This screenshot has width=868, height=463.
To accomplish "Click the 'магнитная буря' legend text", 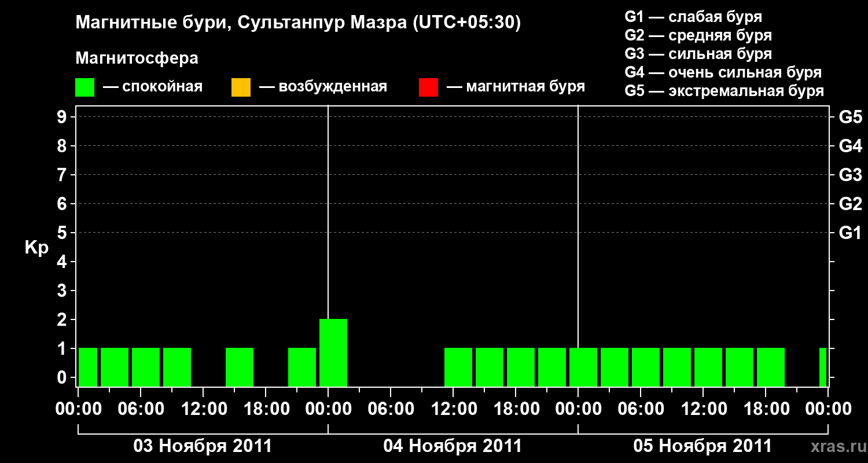I will point(525,87).
